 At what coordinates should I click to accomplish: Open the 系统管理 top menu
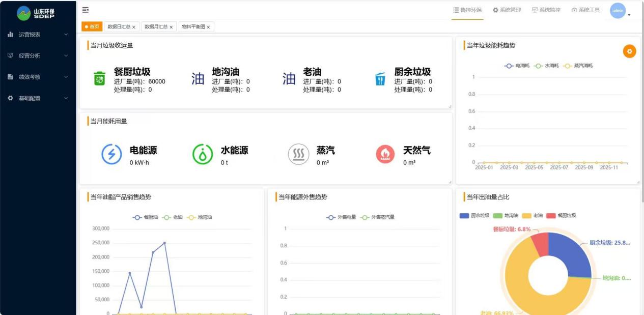click(x=507, y=10)
